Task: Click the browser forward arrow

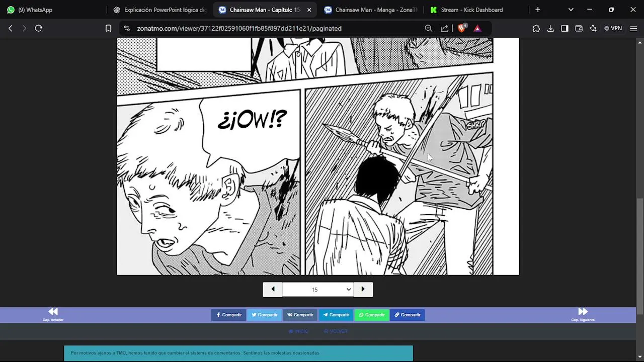Action: coord(24,29)
